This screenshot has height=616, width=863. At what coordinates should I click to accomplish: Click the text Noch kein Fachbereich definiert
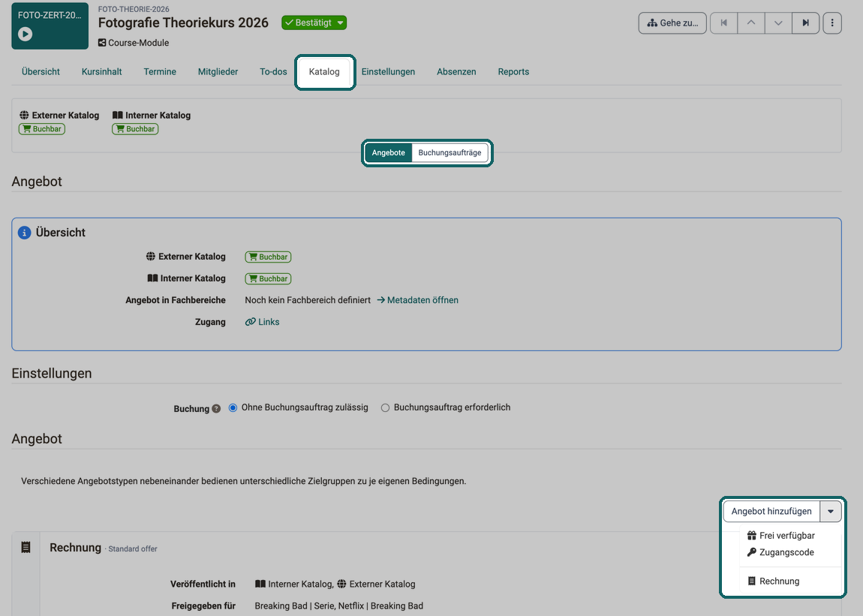pos(308,300)
